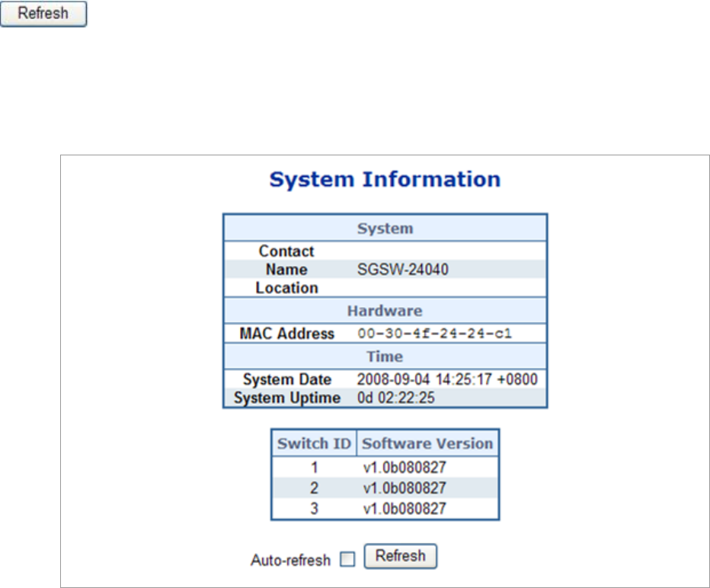Viewport: 710px width, 588px height.
Task: Click the Auto-refresh label text
Action: 291,561
